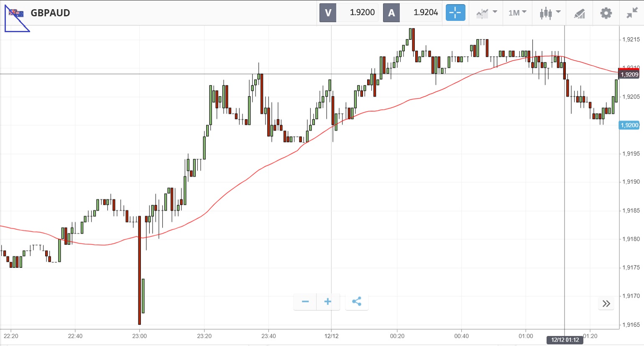
Task: Click the GBPAUD instrument name
Action: click(x=50, y=13)
